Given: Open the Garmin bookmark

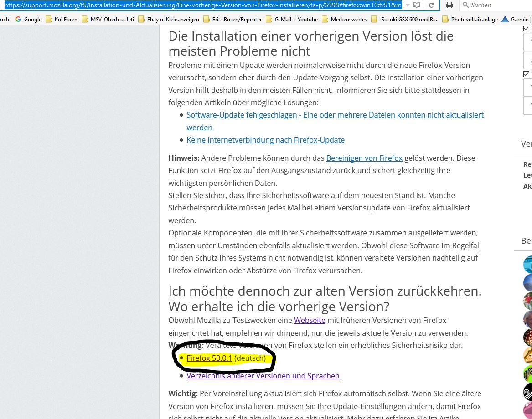Looking at the screenshot, I should 516,19.
